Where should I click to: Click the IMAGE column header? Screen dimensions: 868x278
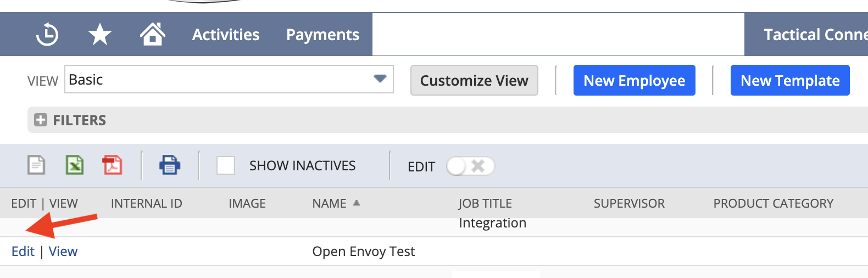click(x=247, y=203)
